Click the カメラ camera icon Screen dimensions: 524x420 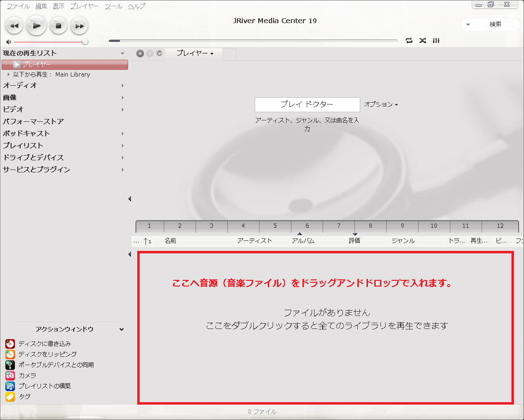click(x=10, y=375)
